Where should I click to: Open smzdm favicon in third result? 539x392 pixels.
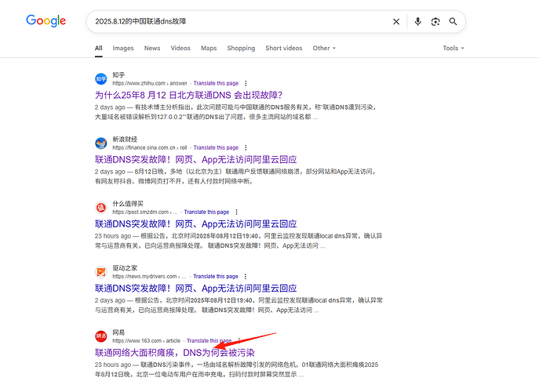[x=101, y=208]
